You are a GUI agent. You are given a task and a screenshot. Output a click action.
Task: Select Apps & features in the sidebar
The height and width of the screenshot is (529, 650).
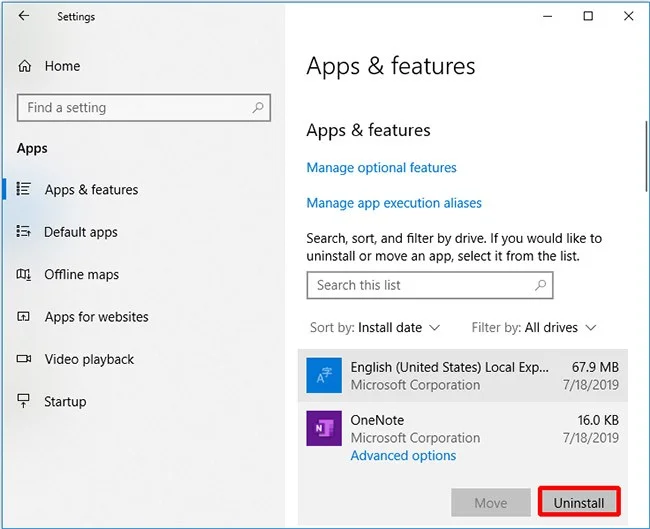91,190
